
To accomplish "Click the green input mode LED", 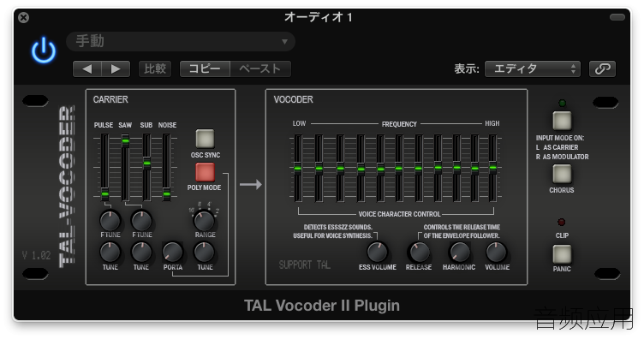I will coord(562,103).
